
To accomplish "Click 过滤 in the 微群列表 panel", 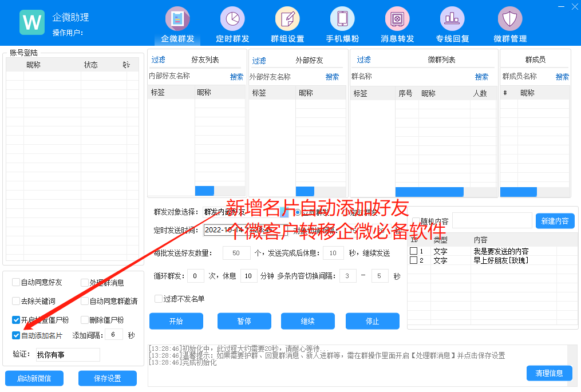I will 363,60.
